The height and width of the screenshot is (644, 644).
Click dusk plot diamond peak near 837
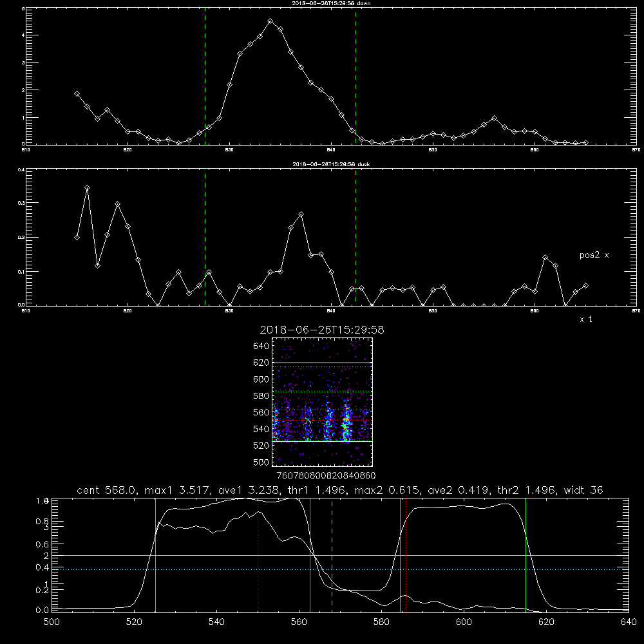301,214
